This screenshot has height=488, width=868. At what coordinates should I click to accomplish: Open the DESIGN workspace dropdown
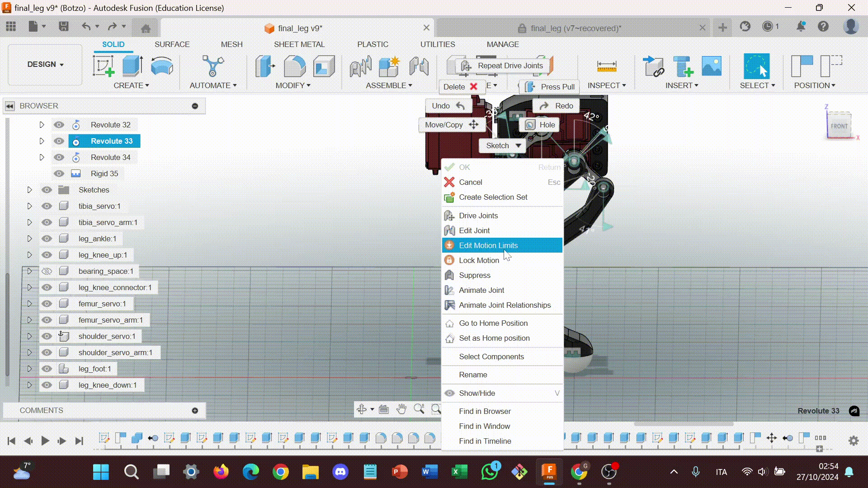(45, 64)
